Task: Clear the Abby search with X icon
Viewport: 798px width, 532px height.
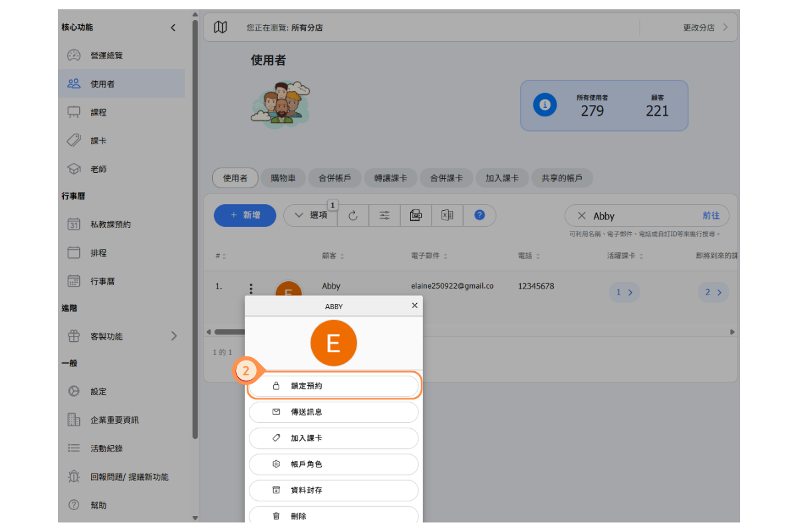Action: (x=581, y=216)
